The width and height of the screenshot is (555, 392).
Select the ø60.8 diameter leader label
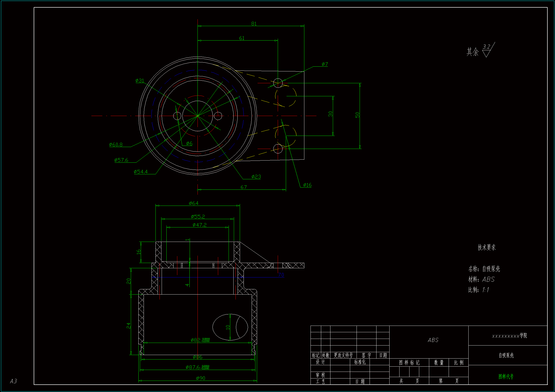pos(116,145)
